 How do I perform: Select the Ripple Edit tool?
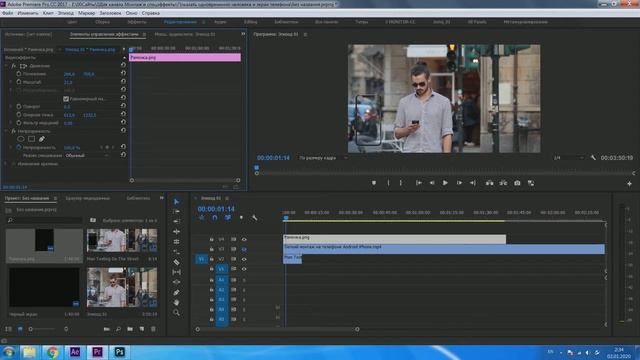click(x=176, y=221)
